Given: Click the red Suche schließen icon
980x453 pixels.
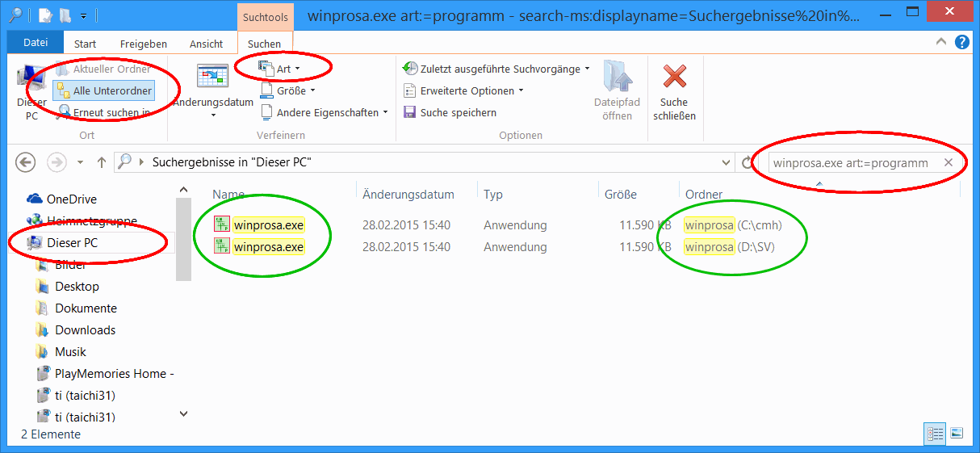Looking at the screenshot, I should [x=674, y=78].
